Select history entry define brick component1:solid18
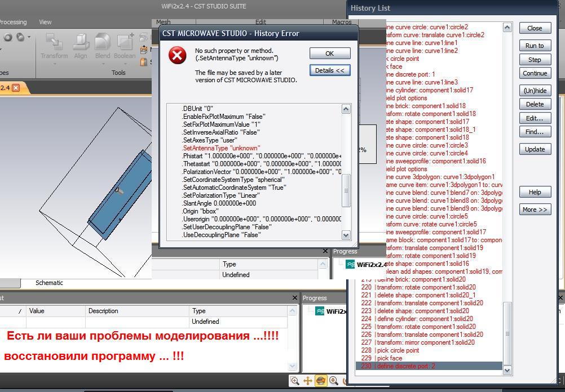 [x=426, y=106]
